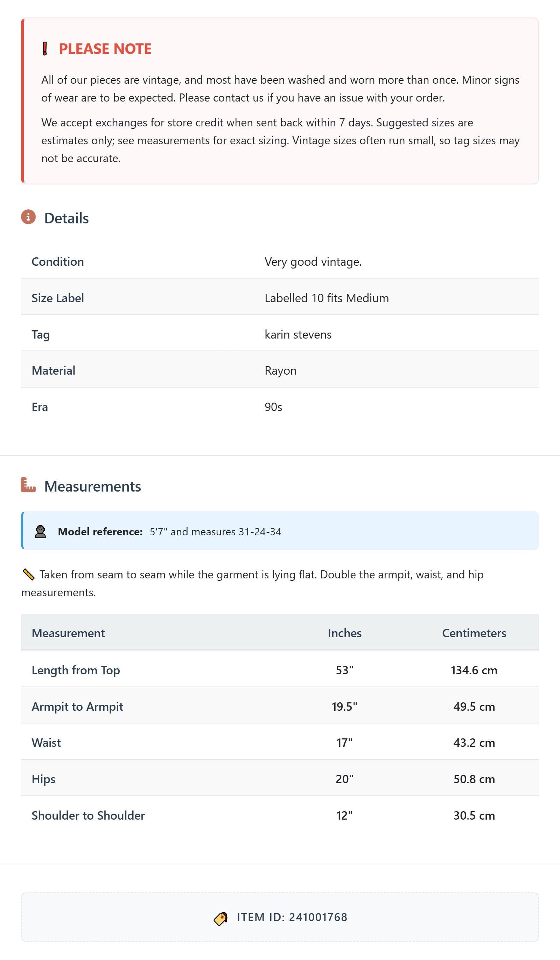Click the Shoulder to Shoulder row label
This screenshot has width=560, height=960.
[89, 816]
